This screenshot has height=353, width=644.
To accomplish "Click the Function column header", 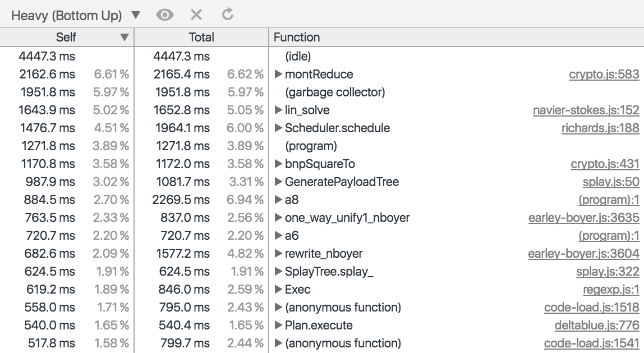I will click(x=297, y=38).
